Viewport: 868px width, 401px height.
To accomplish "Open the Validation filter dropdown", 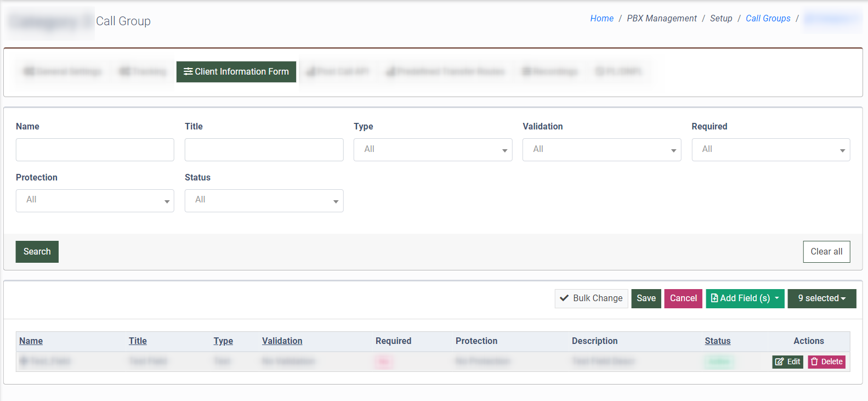I will click(x=602, y=150).
